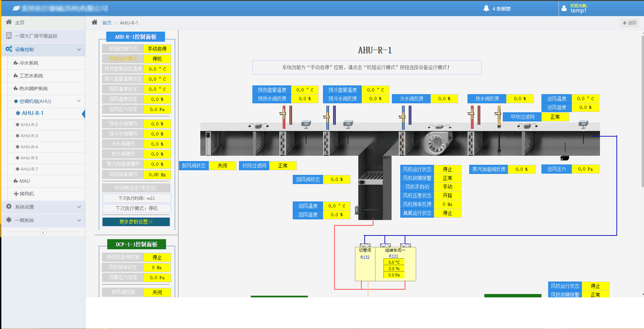Click the 风机手自动 手动 value
Screen dimensions: 644x329
click(x=447, y=187)
